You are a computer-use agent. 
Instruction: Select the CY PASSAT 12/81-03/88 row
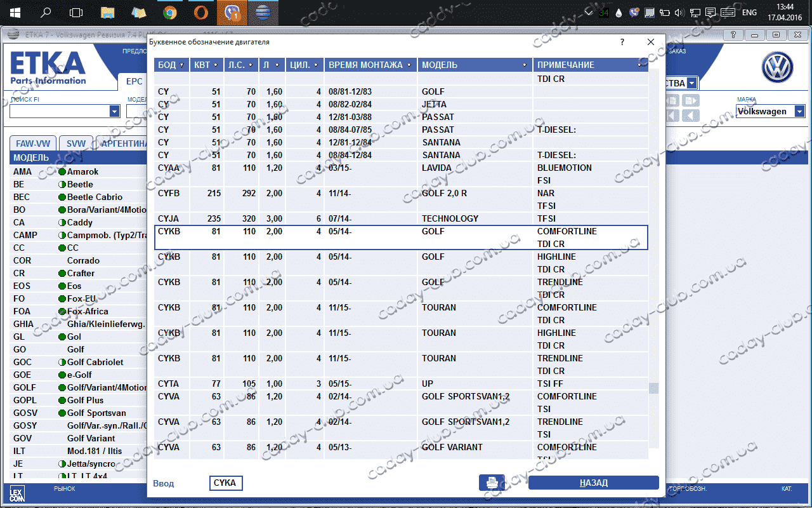coord(401,117)
